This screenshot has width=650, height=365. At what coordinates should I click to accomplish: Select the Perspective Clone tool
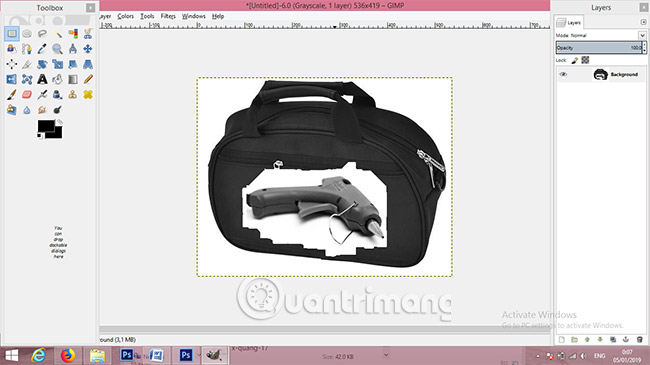coord(12,110)
